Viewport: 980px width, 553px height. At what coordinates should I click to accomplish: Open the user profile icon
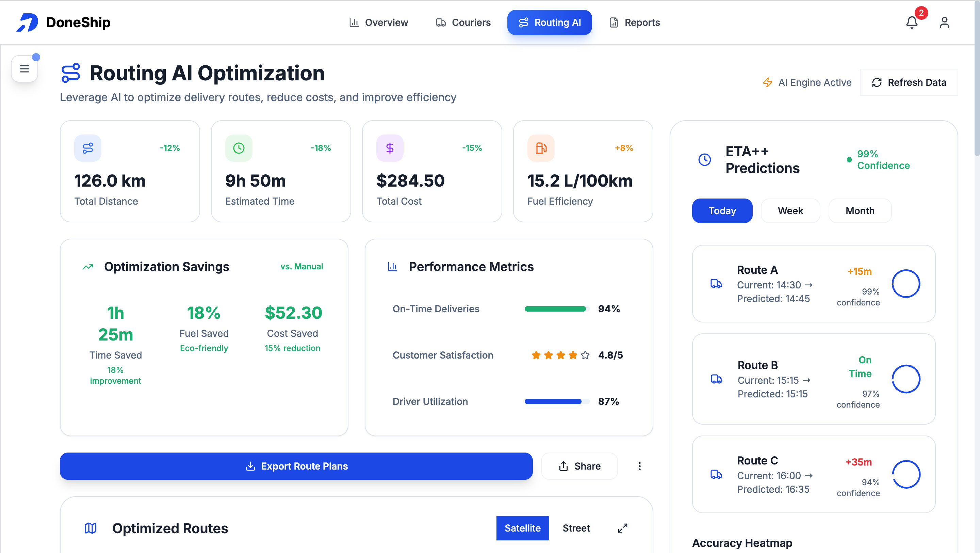click(945, 22)
